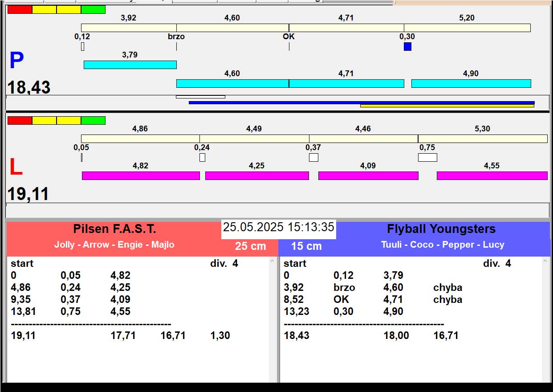Viewport: 553px width, 392px height.
Task: Click the dog lineup Jolly - Arrow - Engie - Majlo
Action: pos(114,245)
